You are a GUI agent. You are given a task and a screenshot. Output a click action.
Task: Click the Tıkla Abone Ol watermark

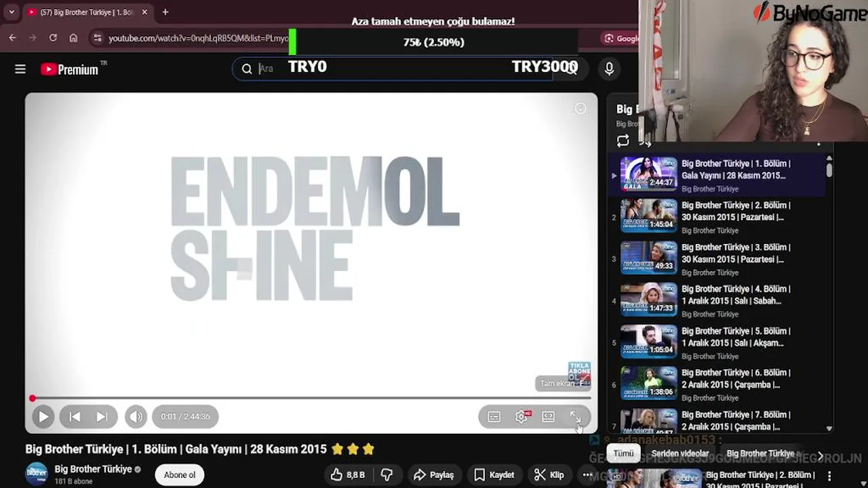pos(579,373)
